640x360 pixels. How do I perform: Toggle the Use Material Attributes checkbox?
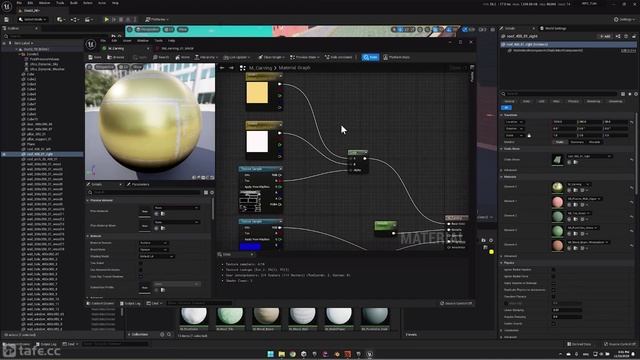pos(141,270)
